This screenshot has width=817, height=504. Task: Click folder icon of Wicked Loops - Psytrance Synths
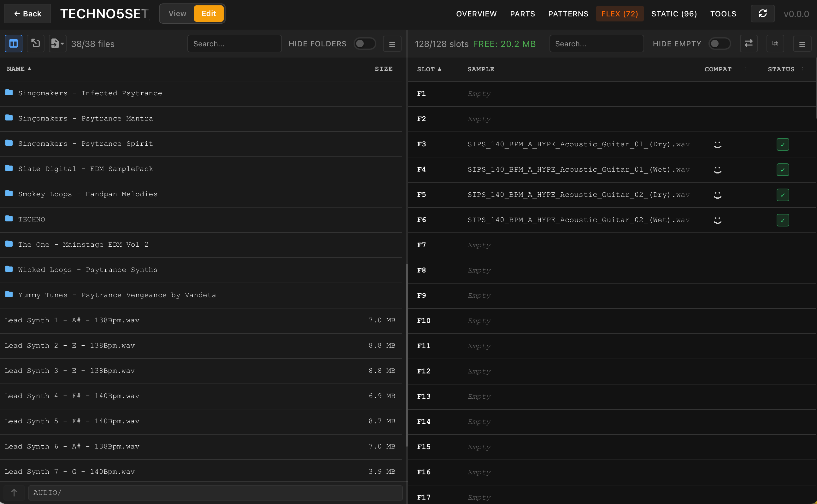9,269
